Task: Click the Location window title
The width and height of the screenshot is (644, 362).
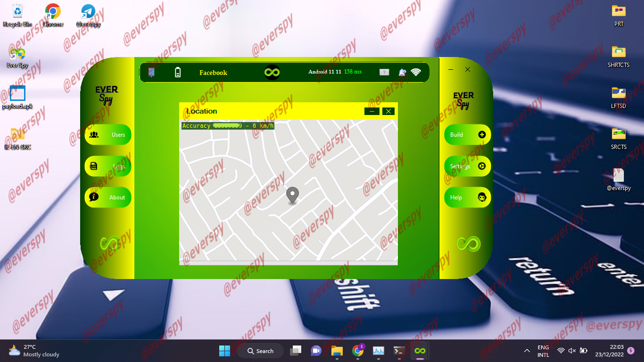Action: click(202, 111)
